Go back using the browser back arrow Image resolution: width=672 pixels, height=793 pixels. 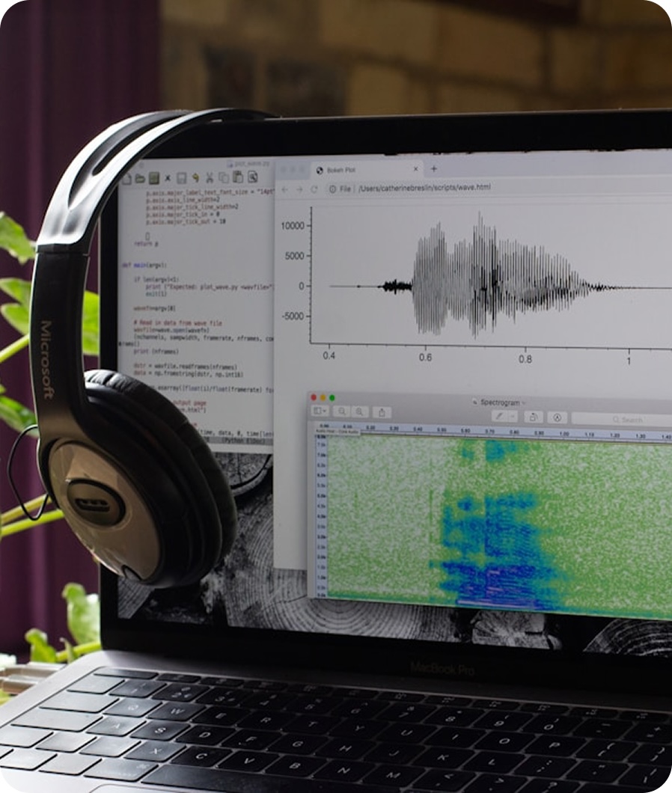click(x=284, y=189)
